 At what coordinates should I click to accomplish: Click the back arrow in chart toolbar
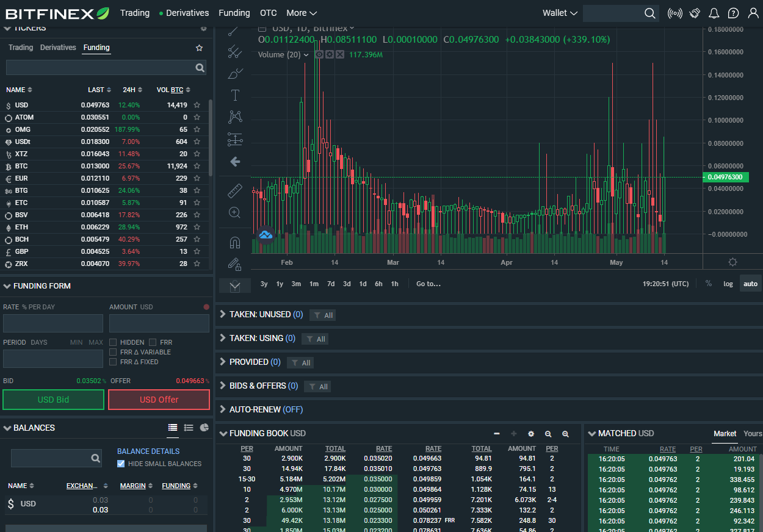coord(235,162)
